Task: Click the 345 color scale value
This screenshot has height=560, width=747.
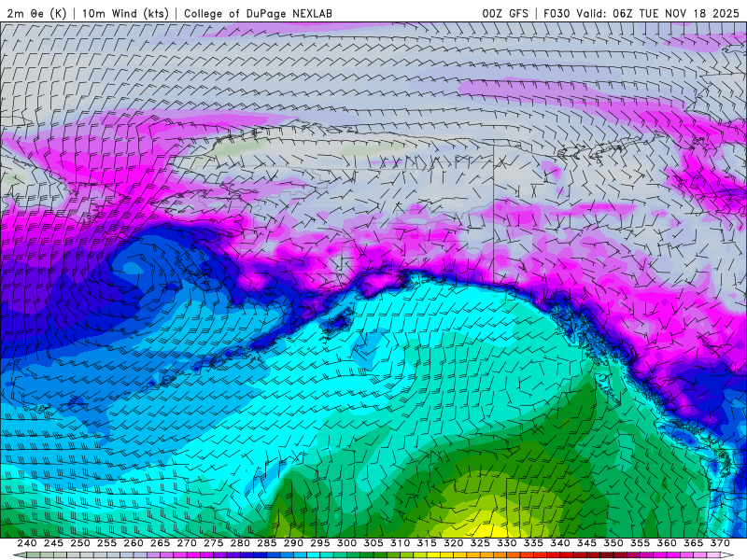Action: (x=587, y=543)
